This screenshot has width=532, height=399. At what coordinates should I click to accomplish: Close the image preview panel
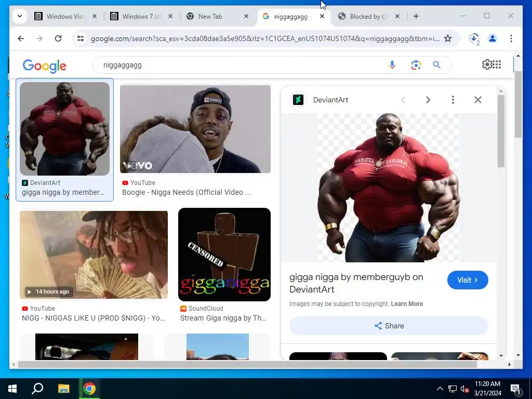click(478, 100)
